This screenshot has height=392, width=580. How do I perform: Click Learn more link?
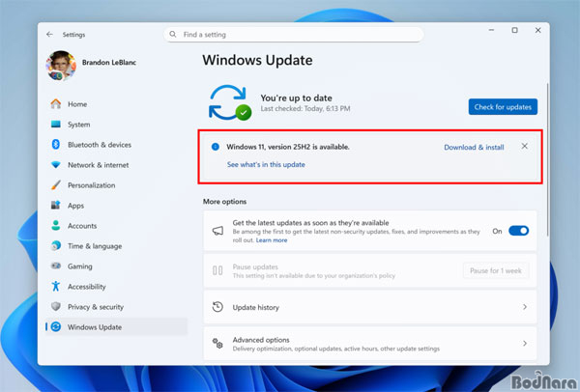272,240
